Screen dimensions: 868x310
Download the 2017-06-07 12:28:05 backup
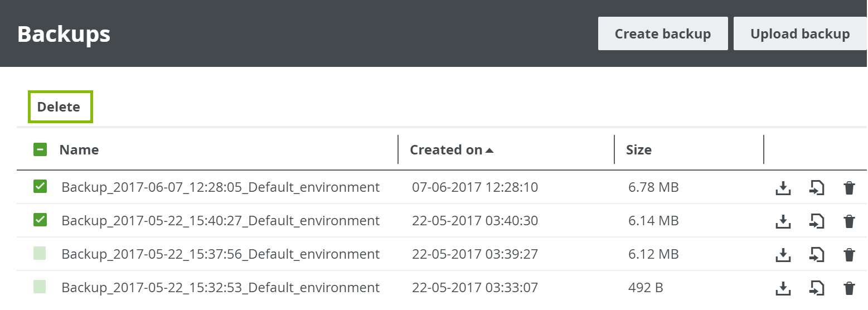(x=783, y=188)
